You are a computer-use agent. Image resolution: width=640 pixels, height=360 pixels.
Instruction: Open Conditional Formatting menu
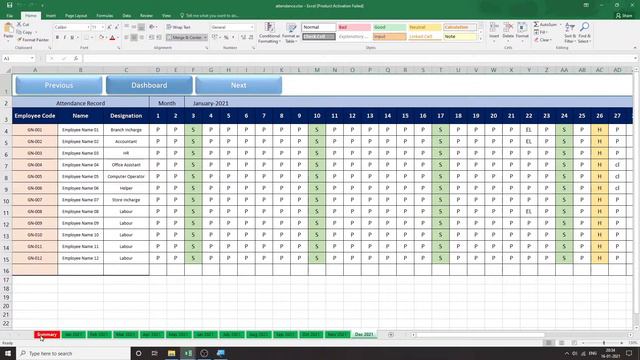click(269, 33)
